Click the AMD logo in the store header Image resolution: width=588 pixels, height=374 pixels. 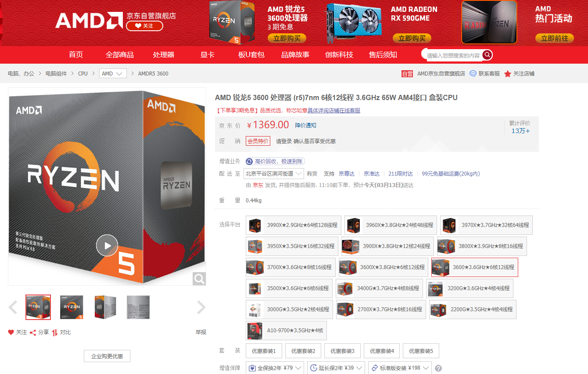89,20
